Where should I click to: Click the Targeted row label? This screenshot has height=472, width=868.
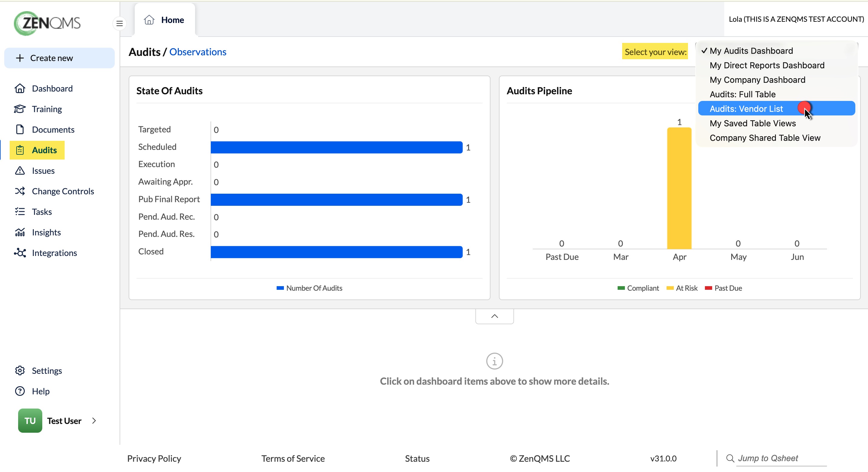pyautogui.click(x=154, y=129)
